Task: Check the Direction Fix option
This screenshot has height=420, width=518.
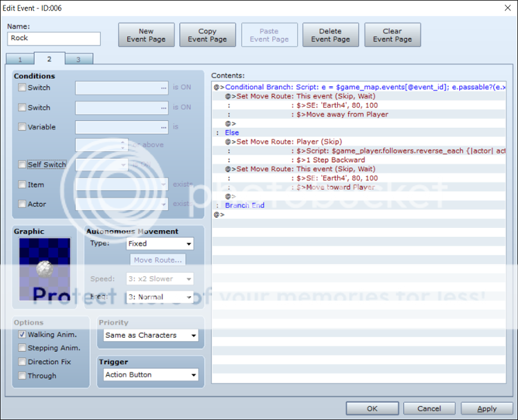Action: [23, 362]
